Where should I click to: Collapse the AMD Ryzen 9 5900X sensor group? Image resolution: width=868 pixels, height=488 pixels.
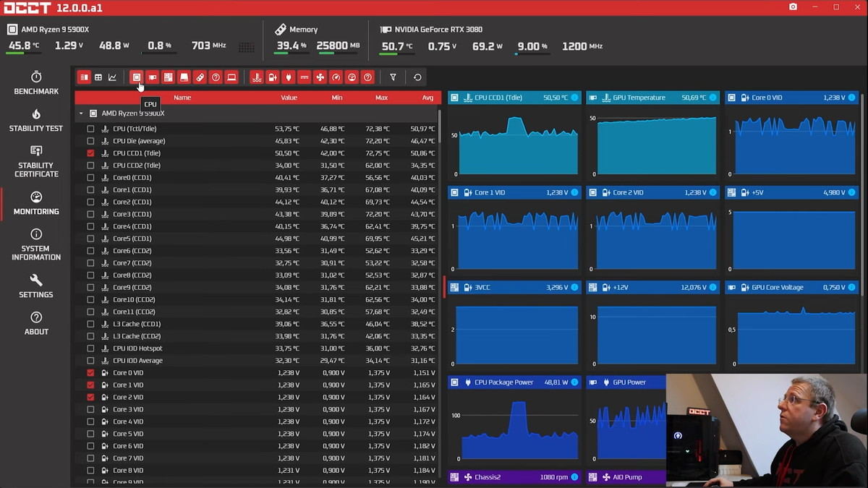pos(81,114)
